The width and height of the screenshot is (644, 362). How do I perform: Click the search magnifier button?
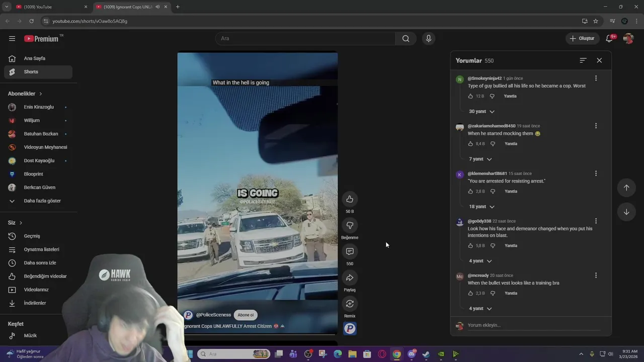[406, 39]
